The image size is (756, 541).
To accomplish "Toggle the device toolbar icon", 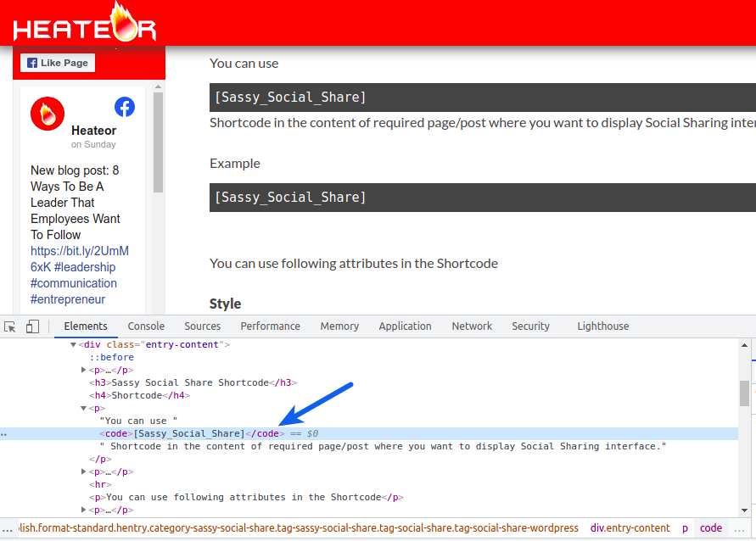I will [32, 326].
